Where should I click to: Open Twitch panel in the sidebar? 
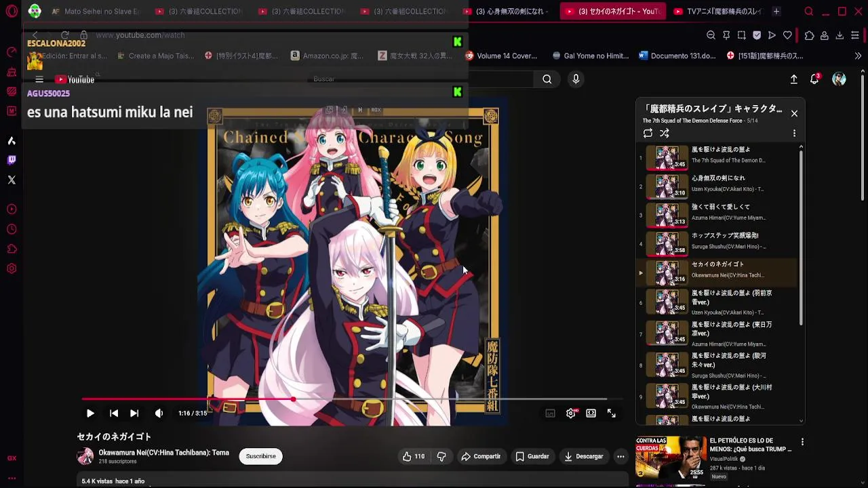(x=12, y=160)
